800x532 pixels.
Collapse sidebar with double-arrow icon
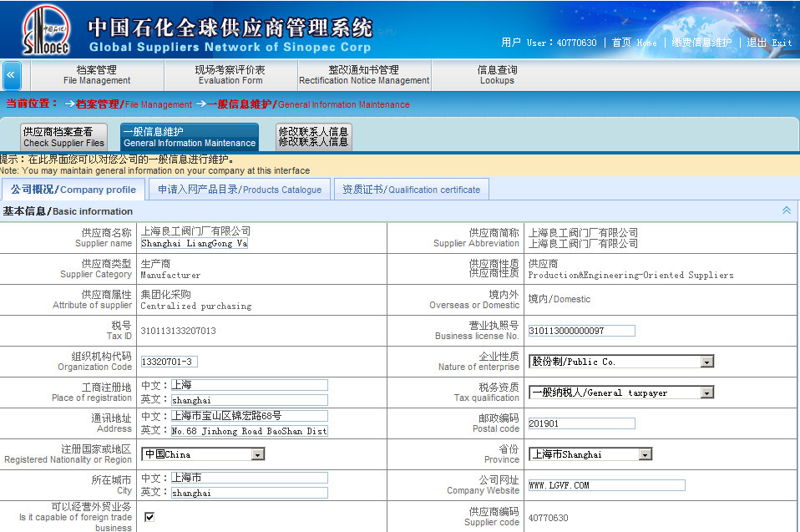coord(11,75)
